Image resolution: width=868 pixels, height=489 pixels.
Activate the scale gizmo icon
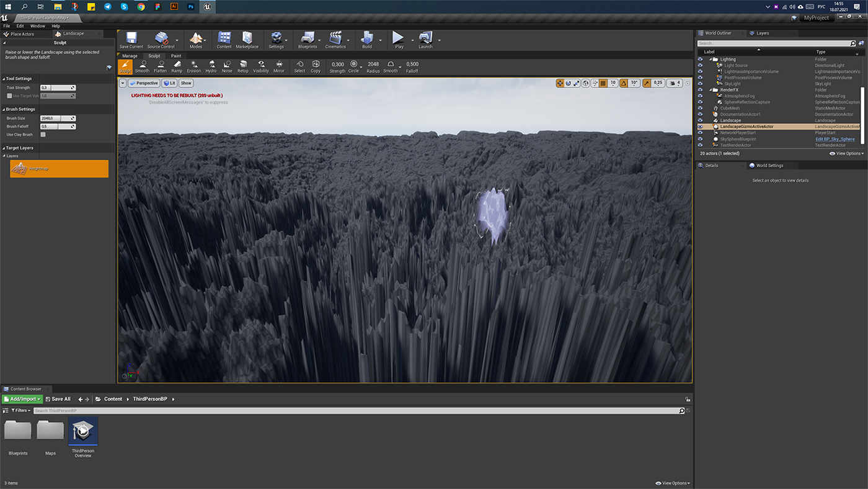coord(576,83)
